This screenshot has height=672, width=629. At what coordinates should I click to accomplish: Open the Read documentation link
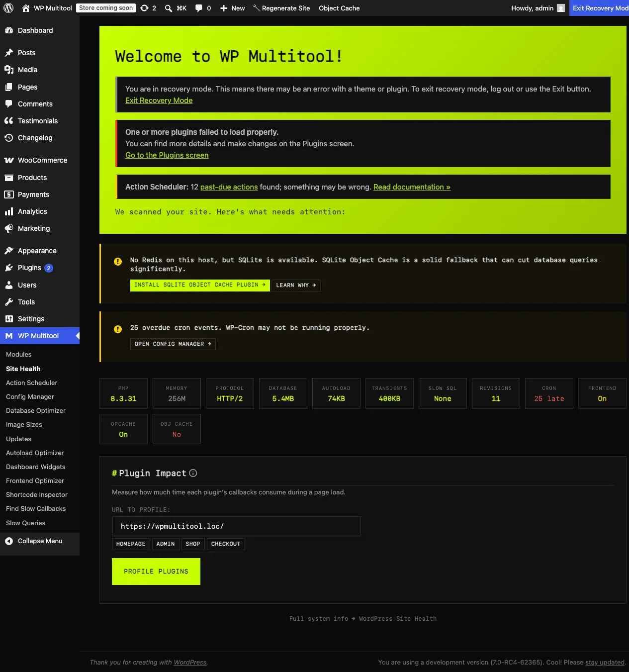point(412,187)
